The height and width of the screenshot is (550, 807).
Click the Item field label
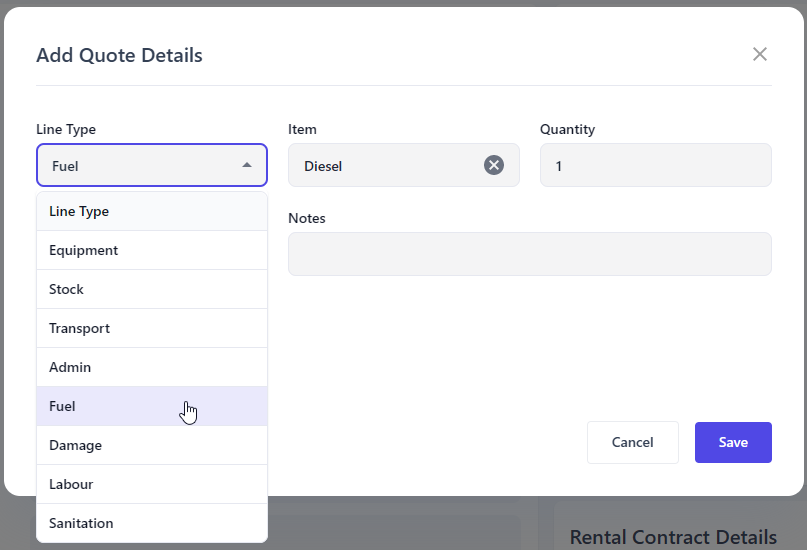click(302, 129)
